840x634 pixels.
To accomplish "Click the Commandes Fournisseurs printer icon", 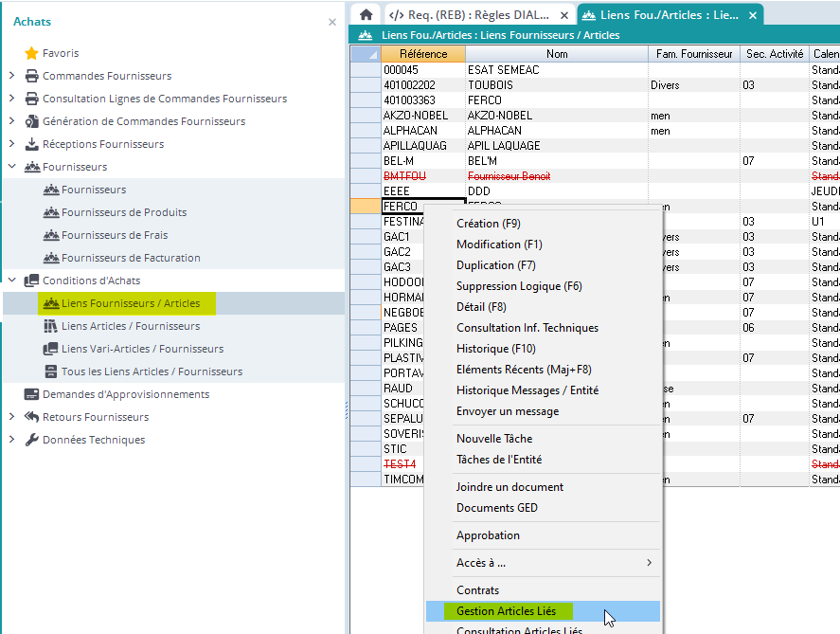I will (31, 76).
